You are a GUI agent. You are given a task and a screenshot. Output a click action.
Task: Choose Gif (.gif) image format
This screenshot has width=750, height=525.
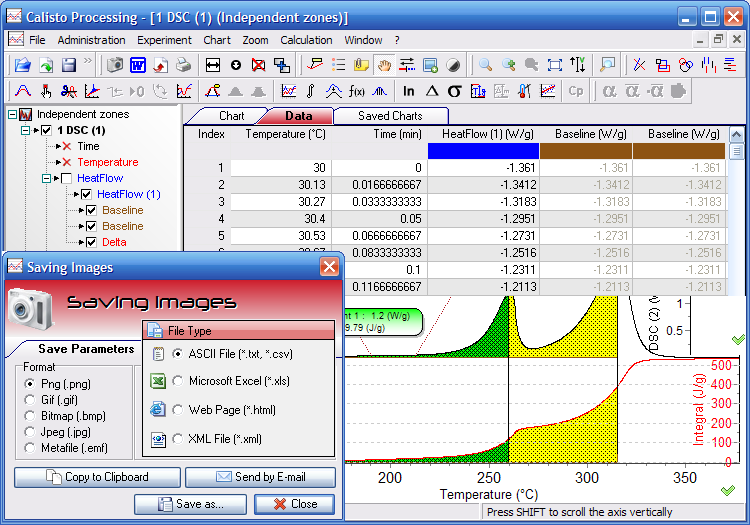[x=30, y=400]
